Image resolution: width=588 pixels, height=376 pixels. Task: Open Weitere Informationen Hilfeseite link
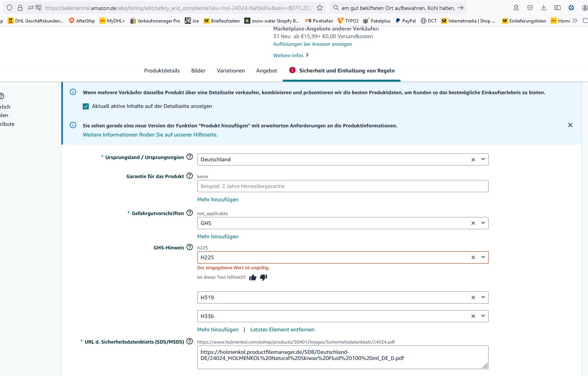(150, 135)
